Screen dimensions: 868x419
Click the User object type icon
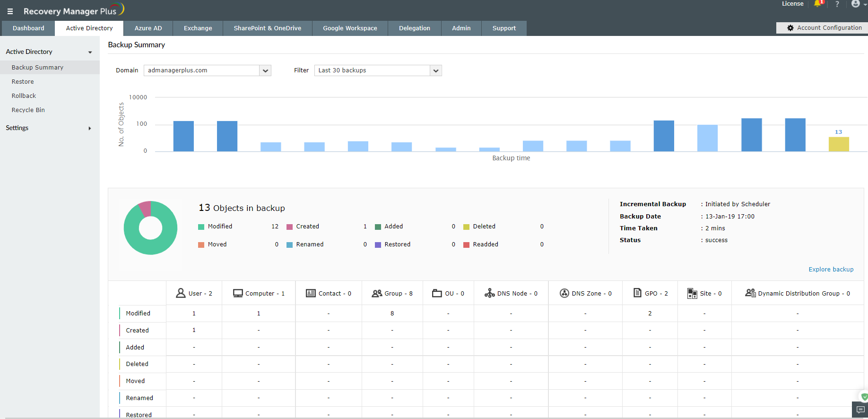click(x=181, y=293)
